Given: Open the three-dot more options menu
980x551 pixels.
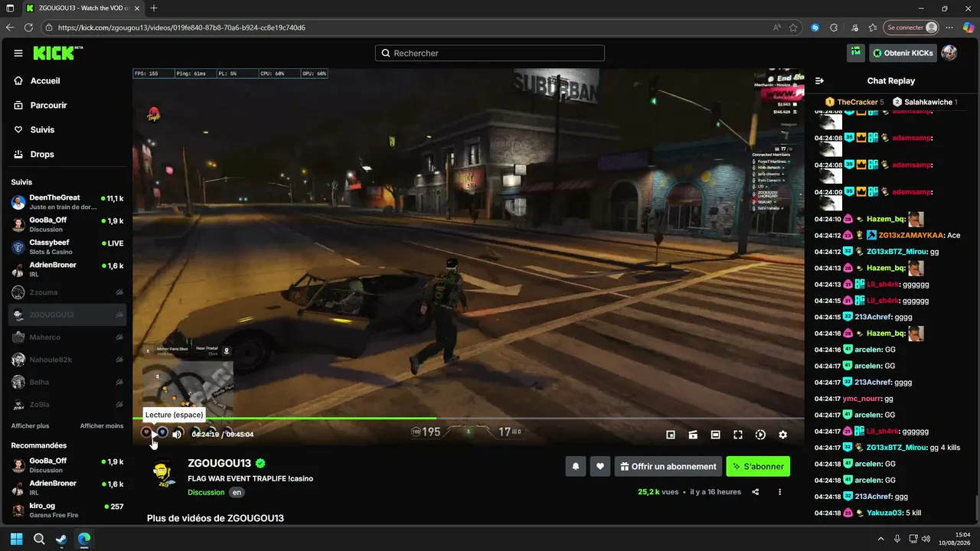Looking at the screenshot, I should click(x=780, y=492).
